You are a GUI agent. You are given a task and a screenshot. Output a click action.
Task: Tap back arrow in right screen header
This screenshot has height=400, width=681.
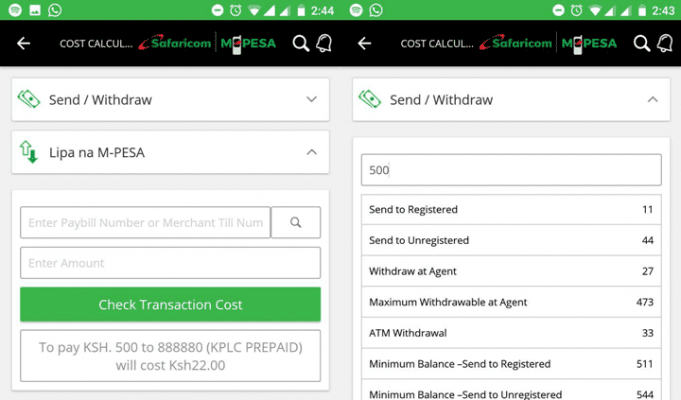click(x=364, y=43)
